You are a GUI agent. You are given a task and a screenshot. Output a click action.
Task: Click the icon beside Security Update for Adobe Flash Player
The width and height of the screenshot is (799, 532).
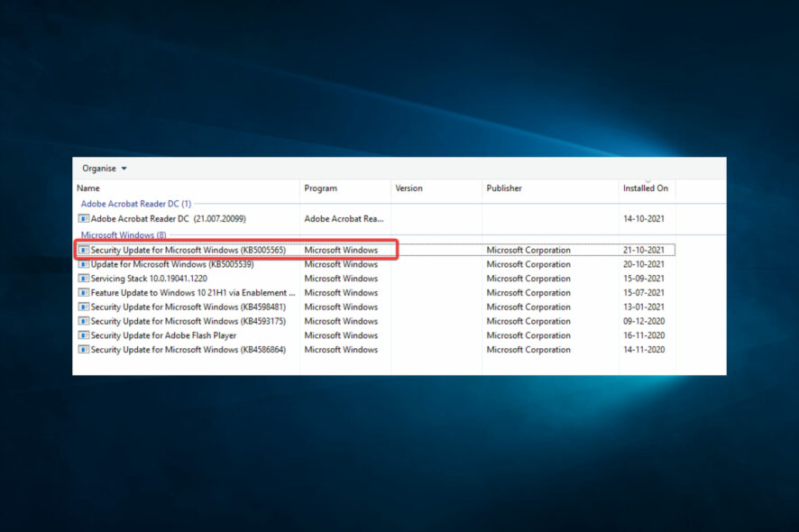[x=84, y=335]
